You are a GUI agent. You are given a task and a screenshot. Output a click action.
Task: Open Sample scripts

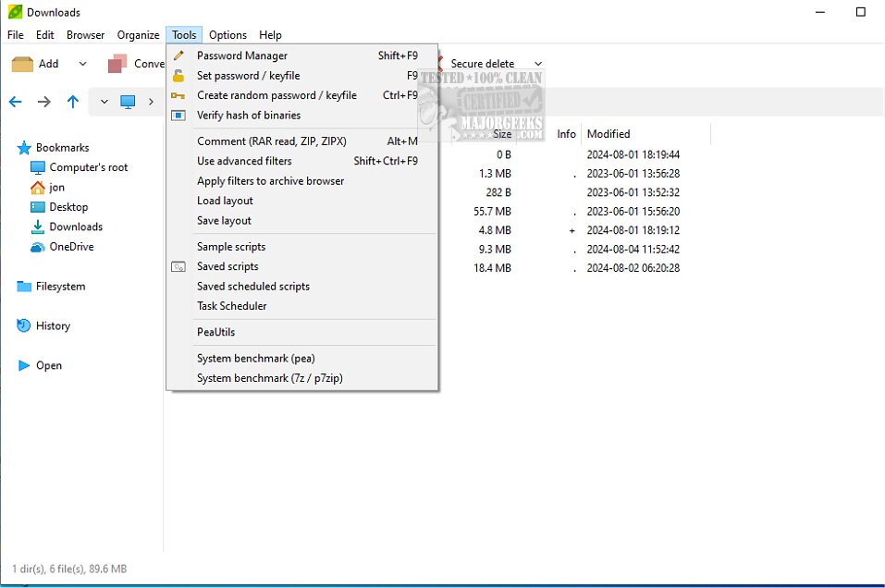302,247
